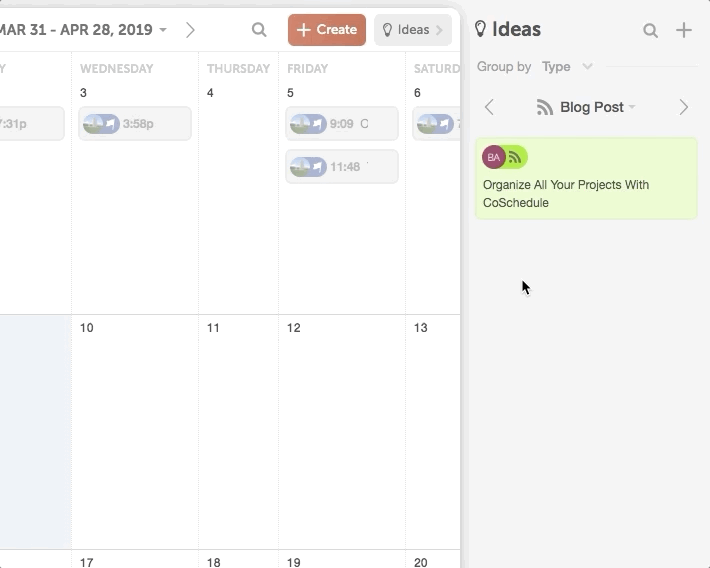710x568 pixels.
Task: Expand the date range dropdown arrow
Action: pos(163,30)
